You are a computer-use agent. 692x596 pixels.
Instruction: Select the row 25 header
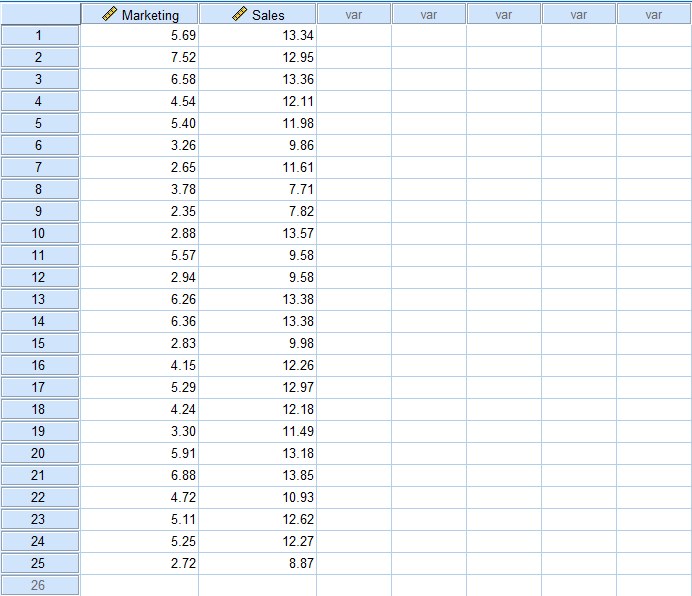pos(40,563)
